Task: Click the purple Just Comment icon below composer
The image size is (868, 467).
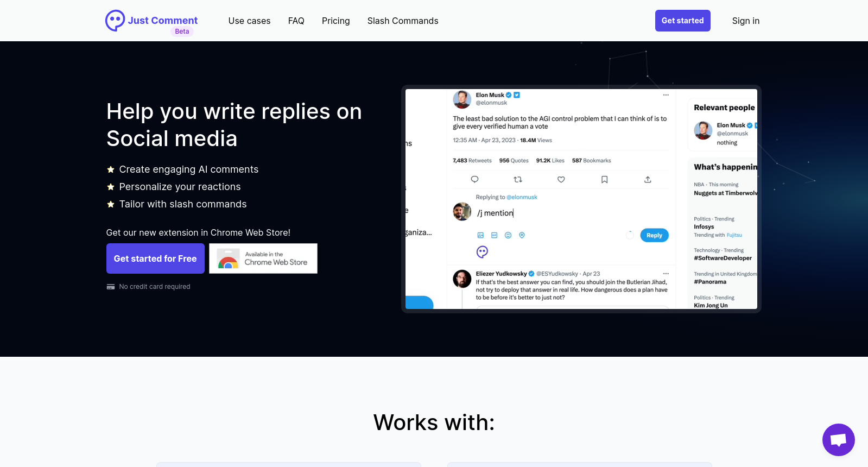Action: tap(482, 251)
